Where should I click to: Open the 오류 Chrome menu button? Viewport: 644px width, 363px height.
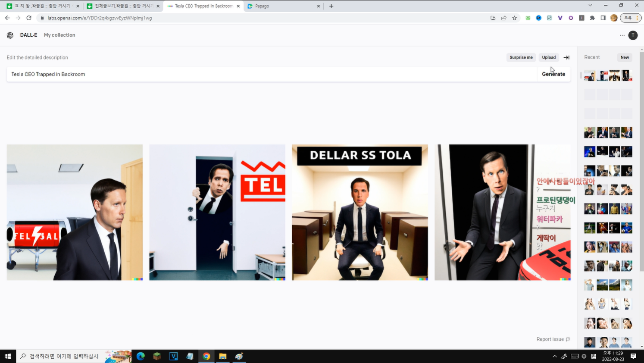[631, 18]
